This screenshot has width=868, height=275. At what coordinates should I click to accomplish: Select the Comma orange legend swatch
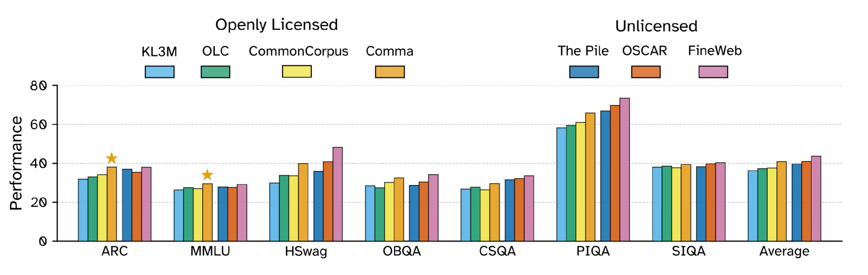point(390,72)
